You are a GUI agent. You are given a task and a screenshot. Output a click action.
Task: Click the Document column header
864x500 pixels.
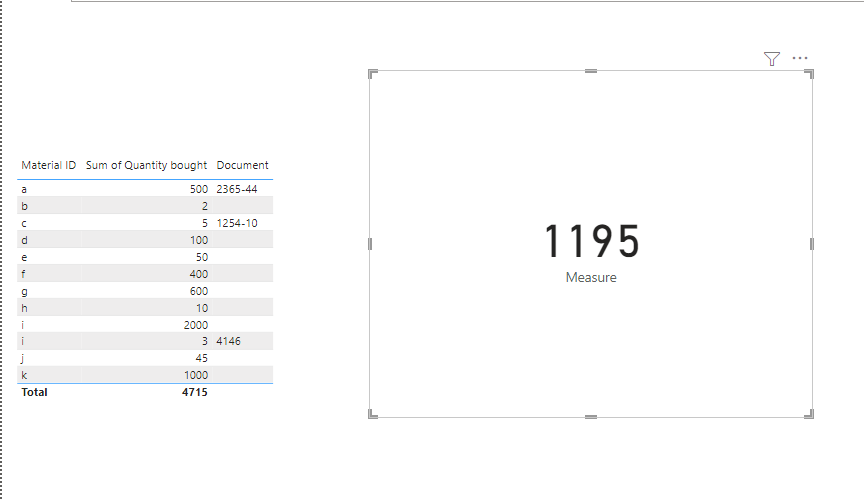(x=242, y=165)
